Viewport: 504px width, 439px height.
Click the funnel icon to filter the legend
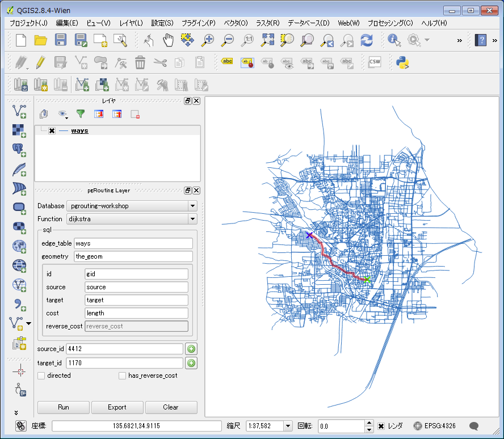[x=80, y=114]
